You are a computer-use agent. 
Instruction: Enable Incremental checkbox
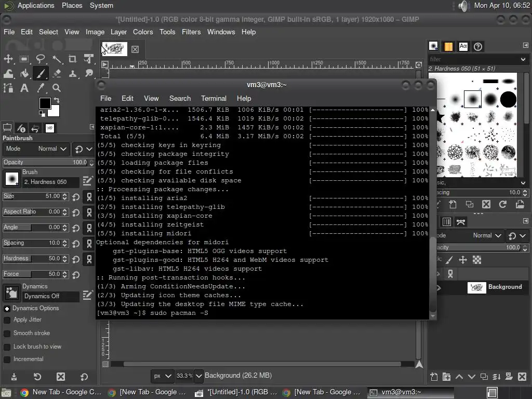click(x=7, y=360)
